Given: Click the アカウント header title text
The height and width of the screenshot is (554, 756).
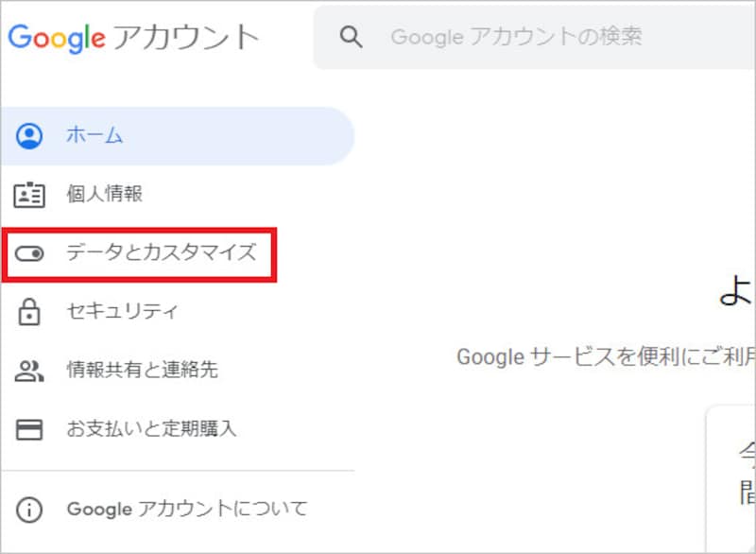Looking at the screenshot, I should (185, 37).
